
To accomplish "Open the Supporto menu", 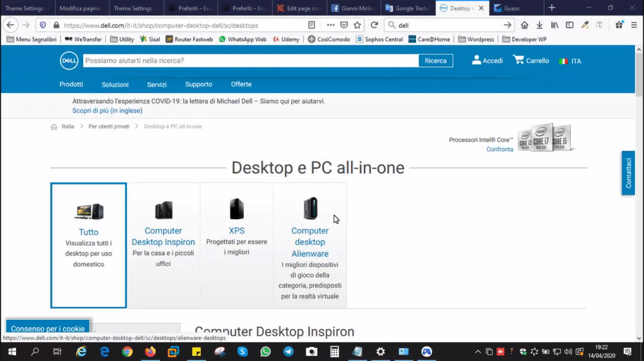I will point(199,84).
